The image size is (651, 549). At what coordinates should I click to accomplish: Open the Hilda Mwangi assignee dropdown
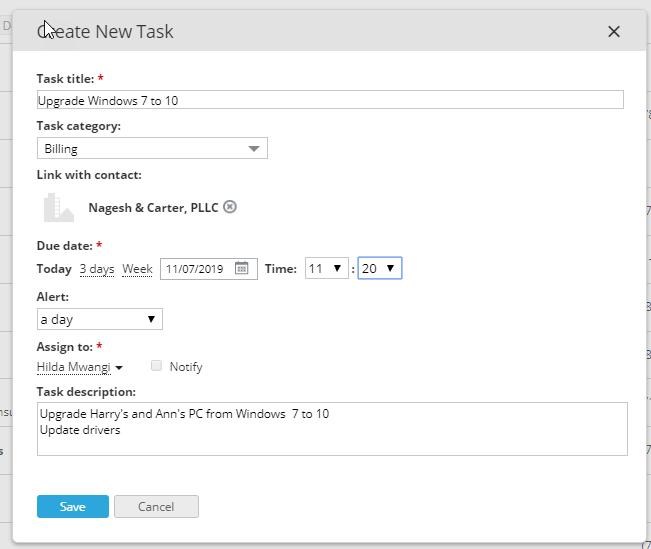click(x=80, y=367)
